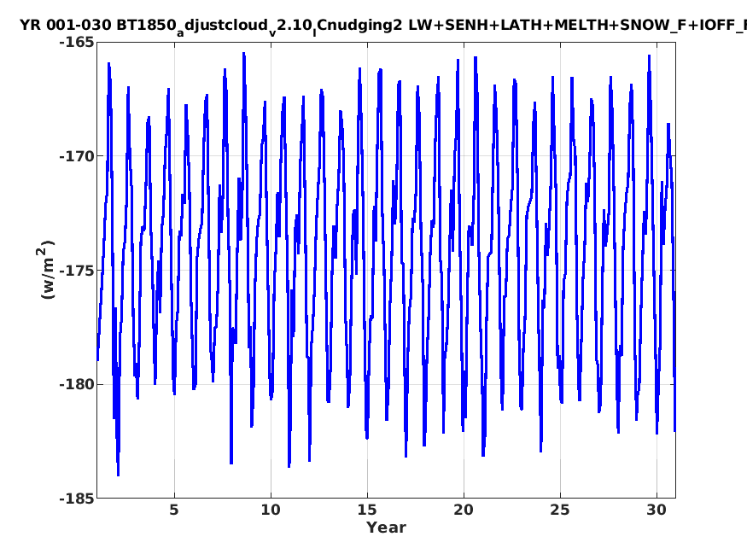This screenshot has height=560, width=747.
Task: Click the plot title text
Action: [x=383, y=26]
